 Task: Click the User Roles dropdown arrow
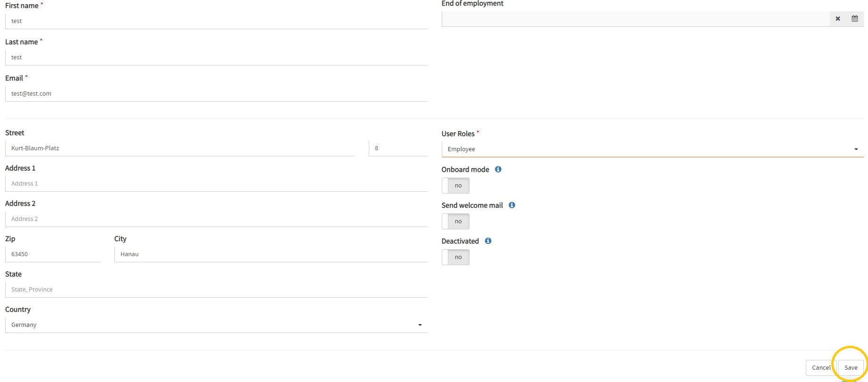[x=856, y=149]
